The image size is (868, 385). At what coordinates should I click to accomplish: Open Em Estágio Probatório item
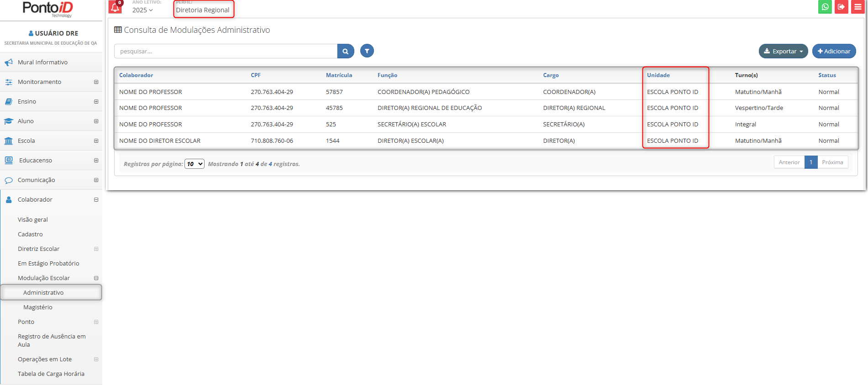(48, 263)
